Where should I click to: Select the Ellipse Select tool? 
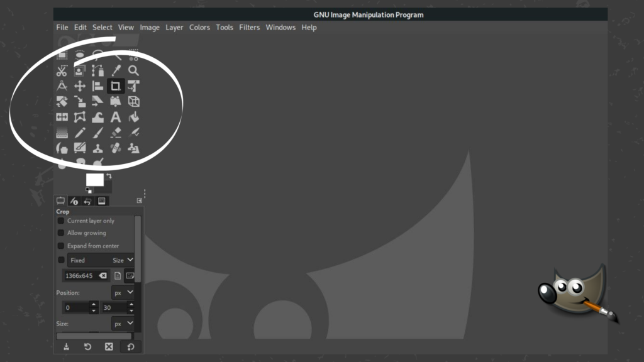[80, 55]
